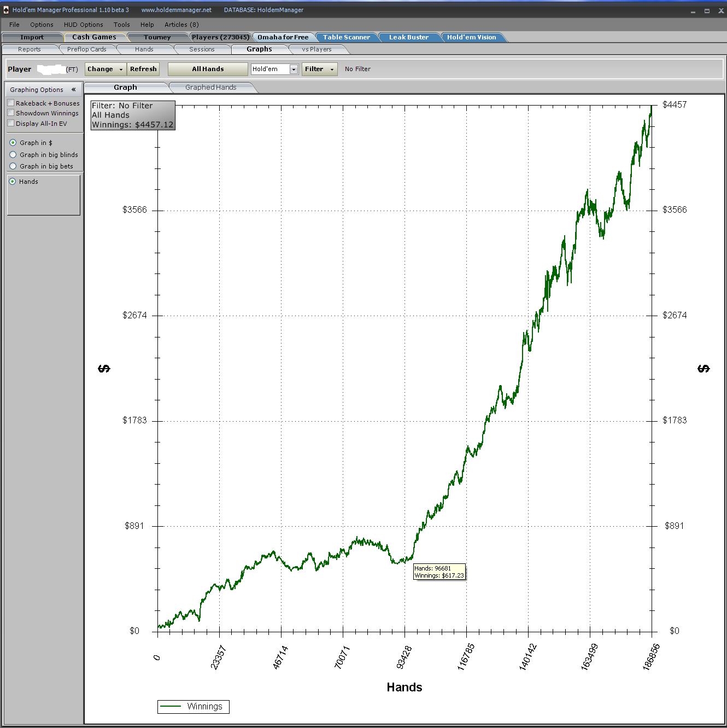This screenshot has height=728, width=727.
Task: Open the Change player dropdown
Action: coord(105,69)
